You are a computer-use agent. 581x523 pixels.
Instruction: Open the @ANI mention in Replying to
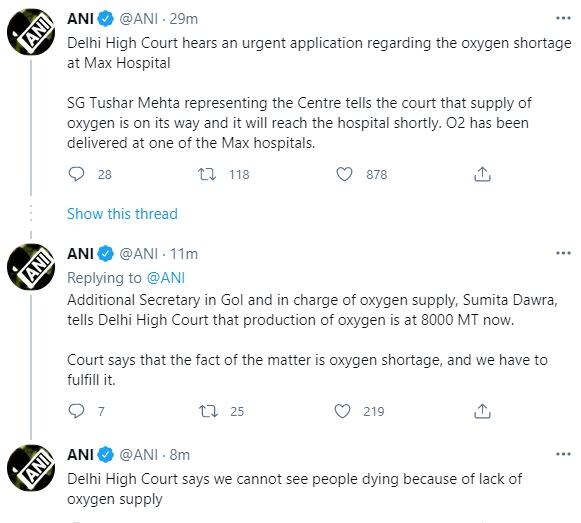166,278
